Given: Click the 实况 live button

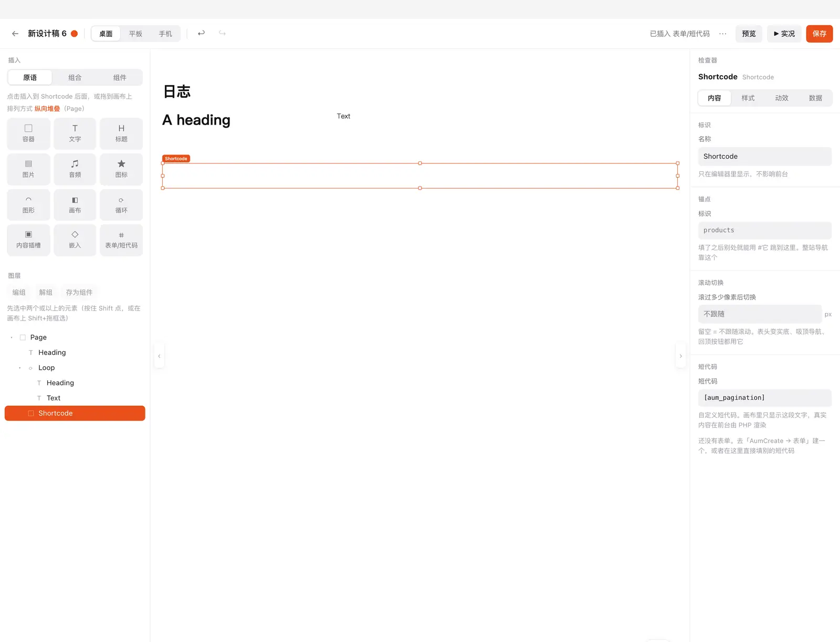Looking at the screenshot, I should click(x=784, y=34).
